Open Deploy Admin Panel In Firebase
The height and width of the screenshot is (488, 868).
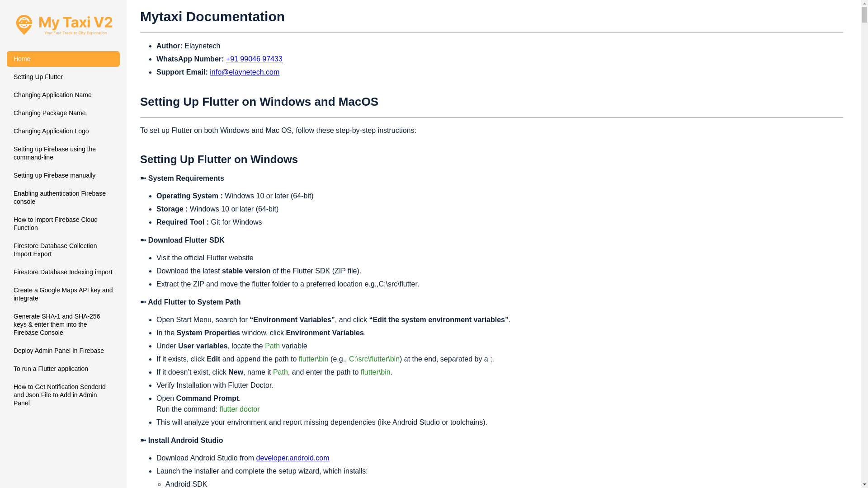(63, 351)
